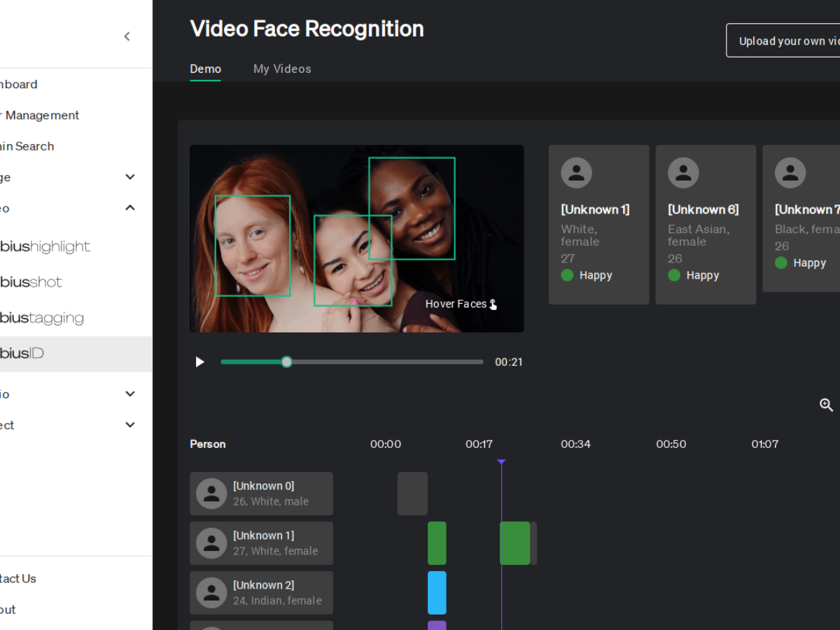Click the Person column header
The width and height of the screenshot is (840, 630).
click(x=208, y=444)
